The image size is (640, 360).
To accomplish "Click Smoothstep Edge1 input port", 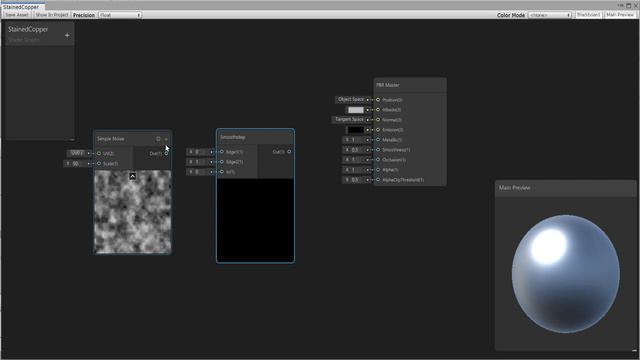I will 222,151.
